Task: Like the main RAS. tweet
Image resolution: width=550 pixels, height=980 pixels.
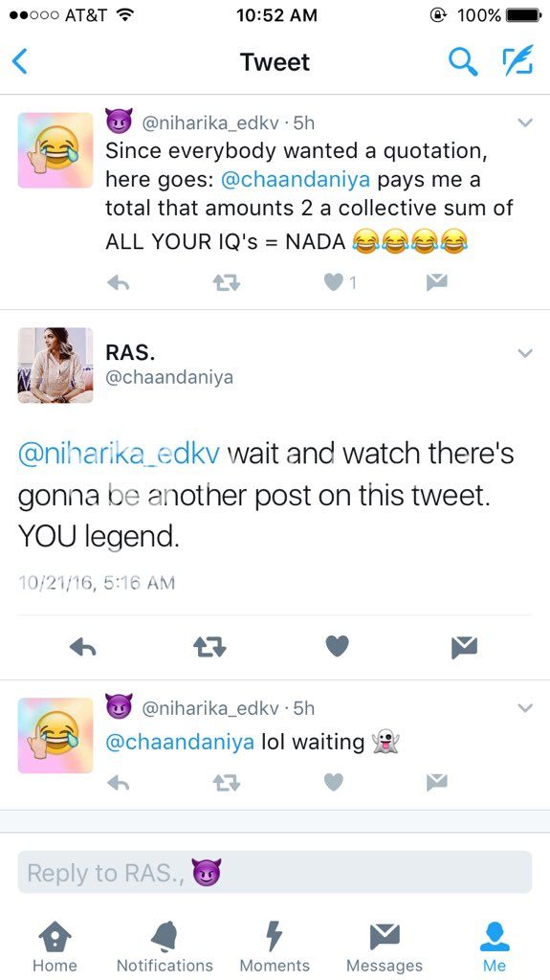Action: [x=337, y=646]
